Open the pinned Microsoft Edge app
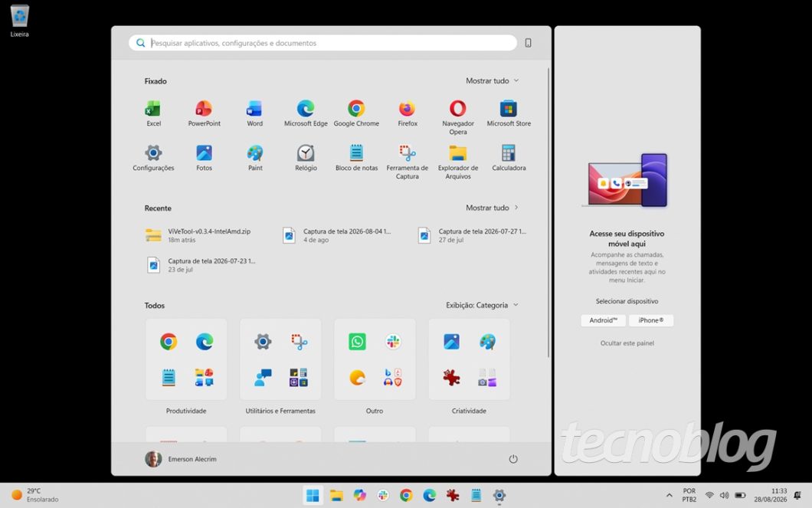 tap(306, 113)
